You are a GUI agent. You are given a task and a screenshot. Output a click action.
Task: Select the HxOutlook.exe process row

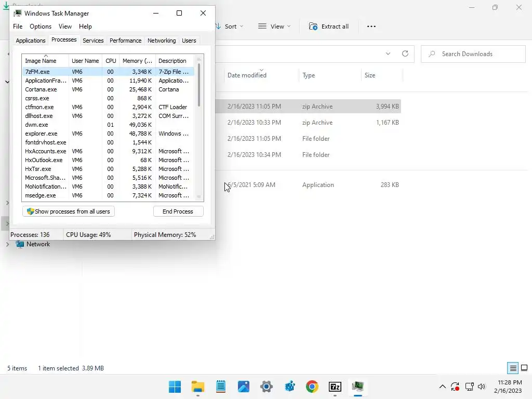108,160
